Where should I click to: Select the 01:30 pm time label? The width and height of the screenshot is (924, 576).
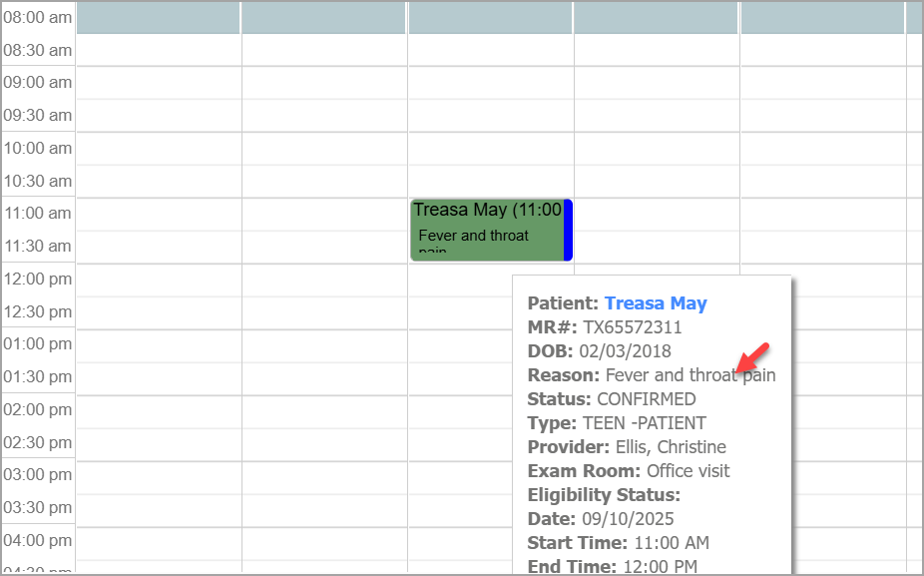37,376
